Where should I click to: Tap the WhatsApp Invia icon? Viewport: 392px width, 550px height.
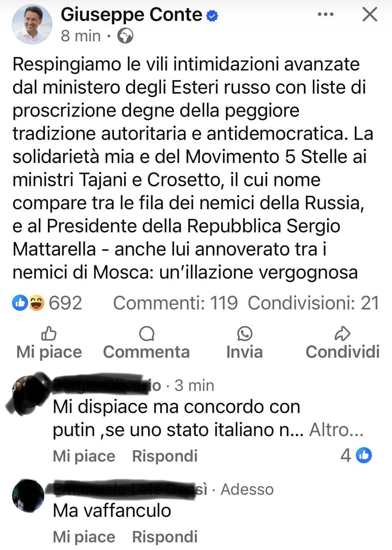245,333
